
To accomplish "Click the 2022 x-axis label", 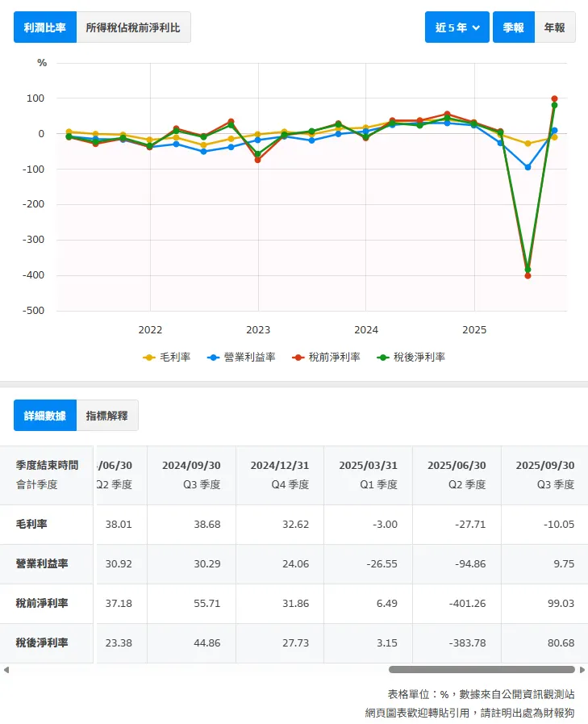I will point(150,329).
